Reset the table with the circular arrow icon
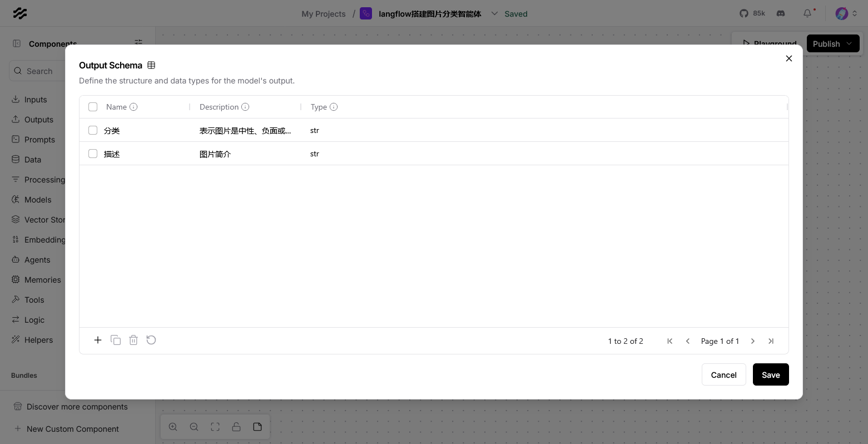The width and height of the screenshot is (868, 444). [151, 340]
